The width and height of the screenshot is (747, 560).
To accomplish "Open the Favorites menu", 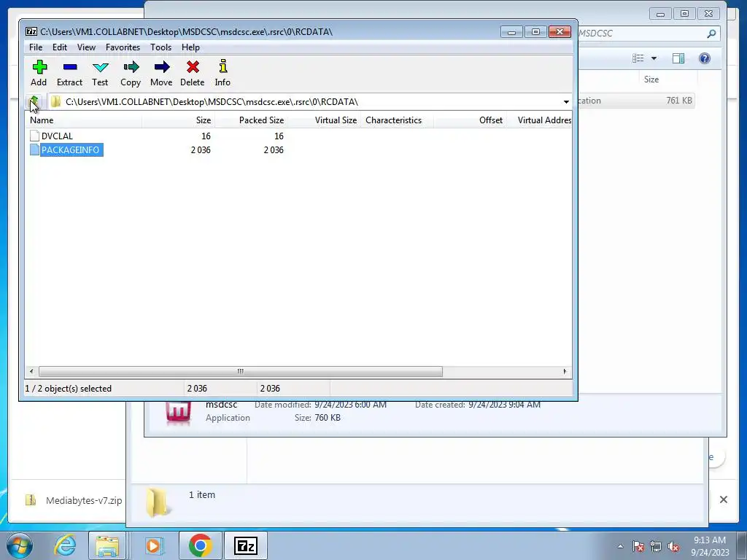I will (x=123, y=47).
